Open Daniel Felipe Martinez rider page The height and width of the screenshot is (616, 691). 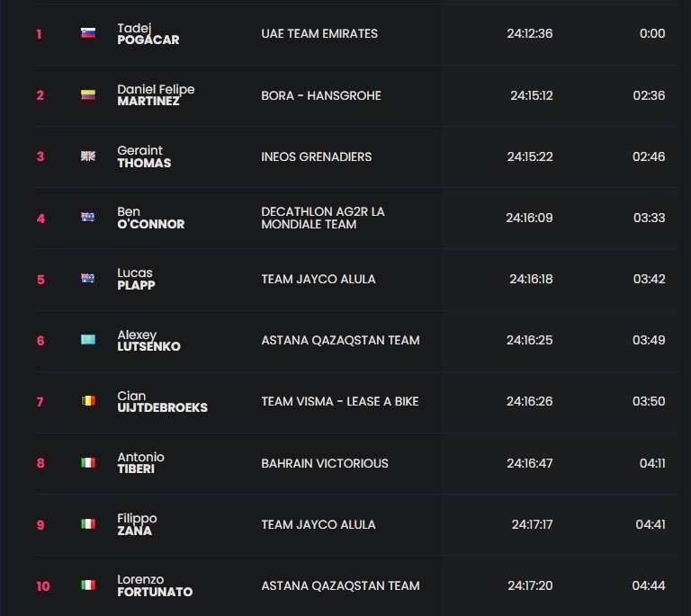click(x=156, y=95)
